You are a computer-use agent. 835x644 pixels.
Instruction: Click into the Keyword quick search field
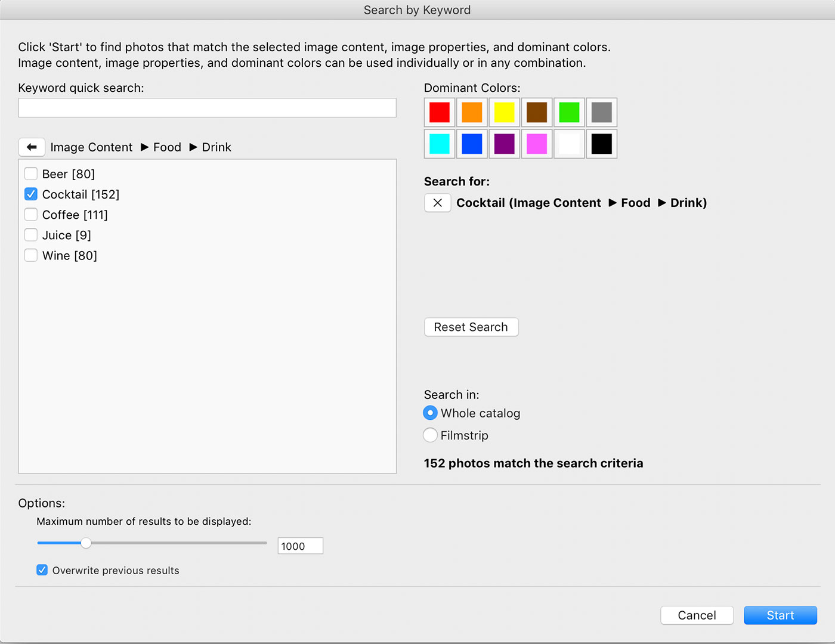tap(208, 108)
